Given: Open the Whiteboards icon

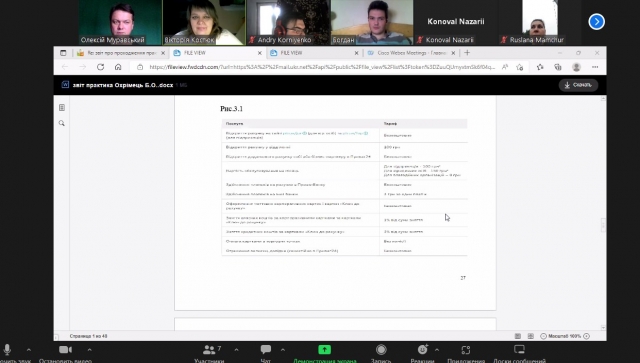Looking at the screenshot, I should (519, 350).
